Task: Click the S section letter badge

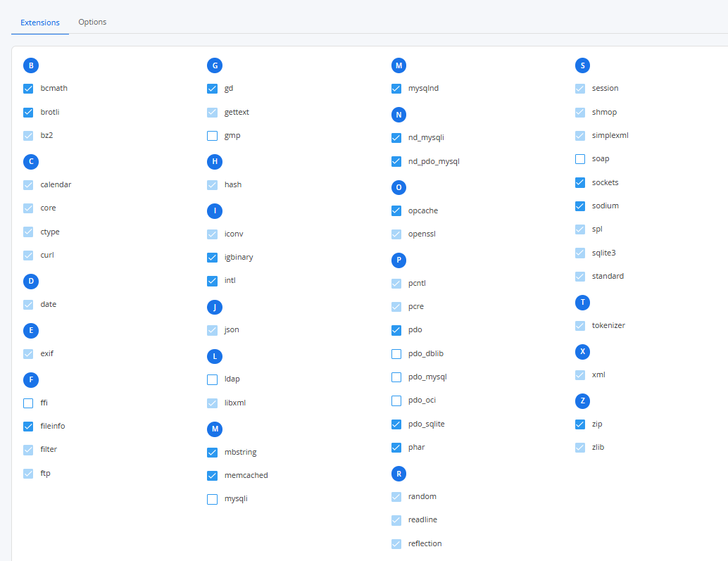Action: click(x=583, y=65)
